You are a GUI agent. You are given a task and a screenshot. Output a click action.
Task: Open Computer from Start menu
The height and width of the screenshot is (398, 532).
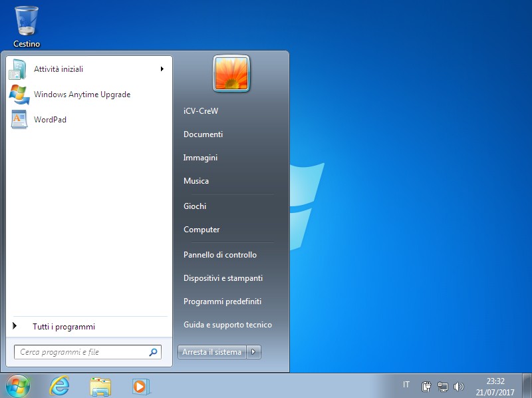click(x=201, y=230)
